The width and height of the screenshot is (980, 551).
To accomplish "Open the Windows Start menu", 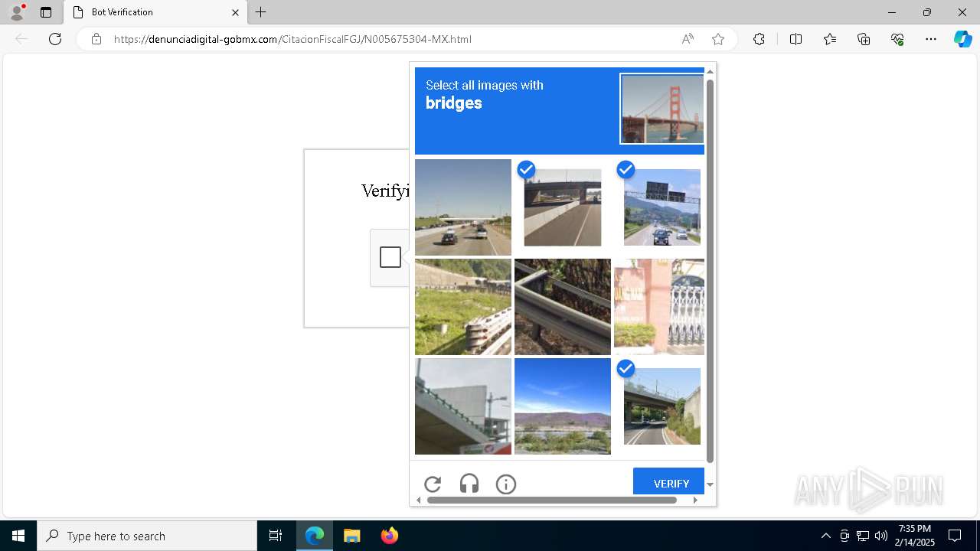I will (x=18, y=536).
